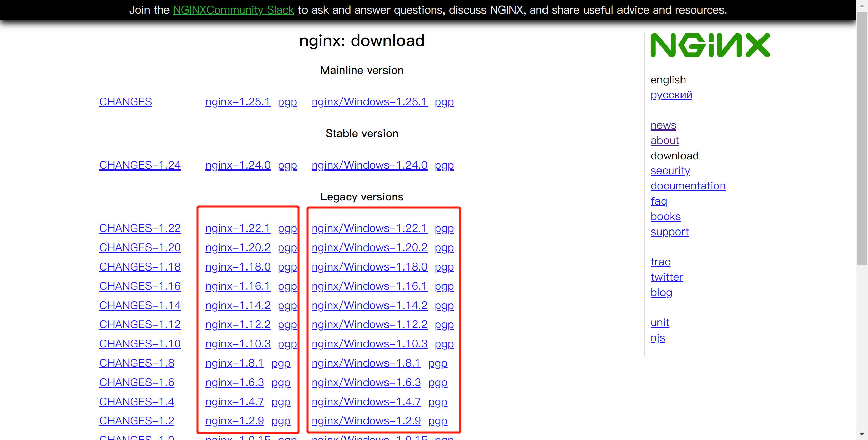Image resolution: width=868 pixels, height=440 pixels.
Task: Open the NGINX twitter page
Action: pos(667,277)
